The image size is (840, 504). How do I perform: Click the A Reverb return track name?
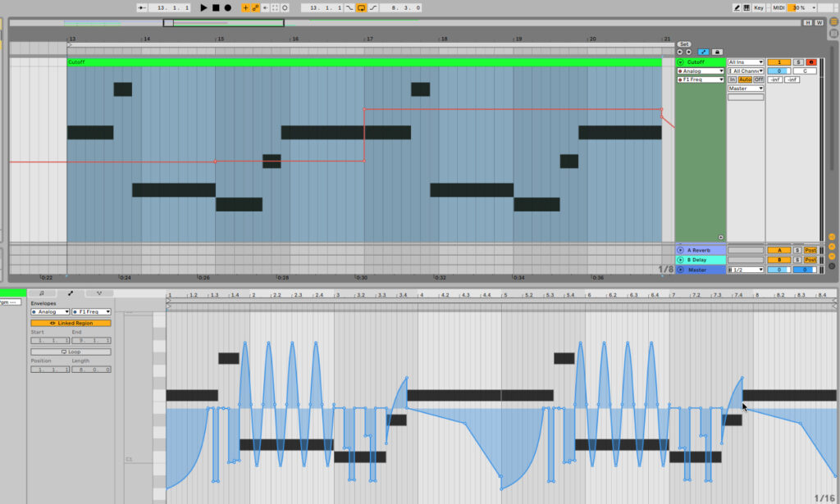point(699,250)
